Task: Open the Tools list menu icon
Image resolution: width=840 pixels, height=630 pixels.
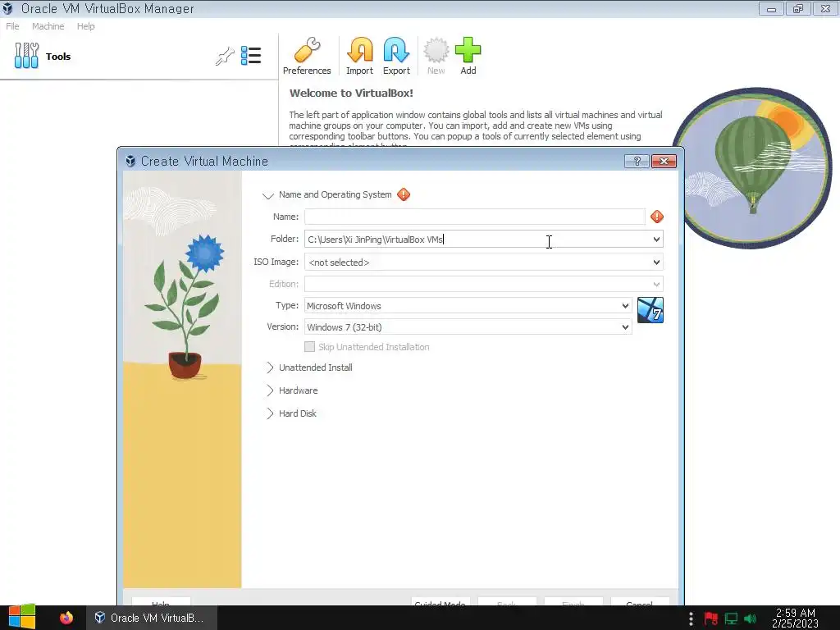Action: click(x=251, y=56)
